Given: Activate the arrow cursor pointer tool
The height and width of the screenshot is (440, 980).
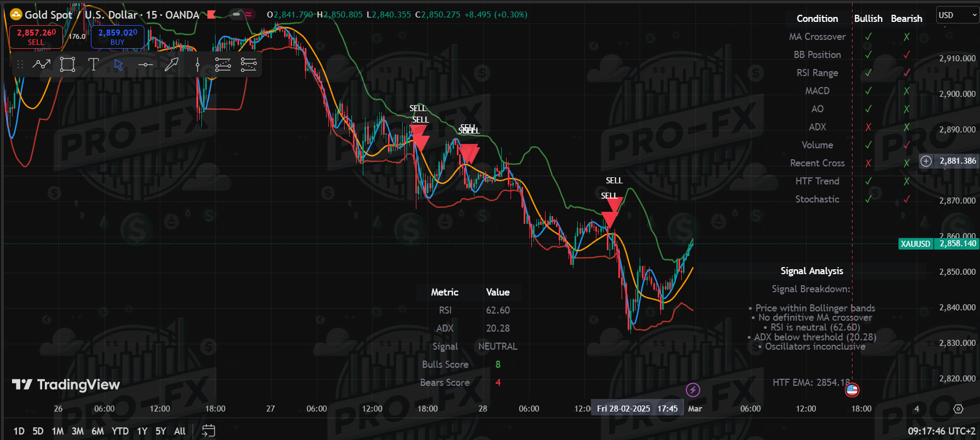Looking at the screenshot, I should pos(119,65).
